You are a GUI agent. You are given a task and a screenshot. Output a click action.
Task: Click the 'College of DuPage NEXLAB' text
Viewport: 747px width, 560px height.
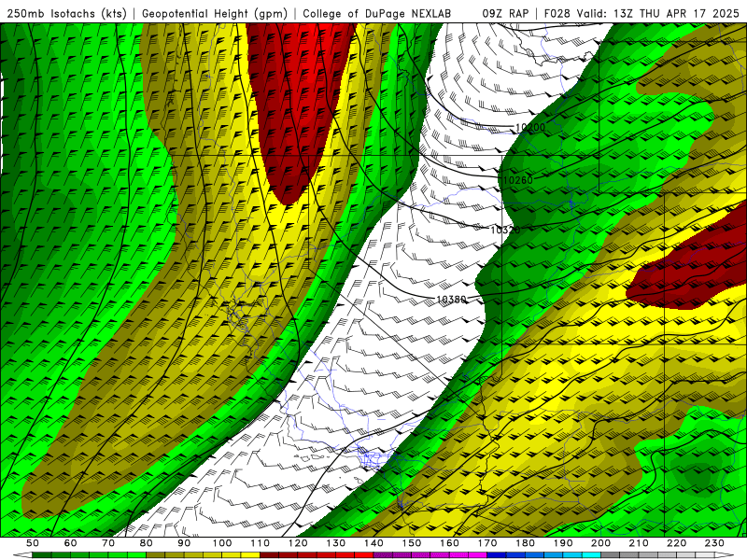point(376,13)
